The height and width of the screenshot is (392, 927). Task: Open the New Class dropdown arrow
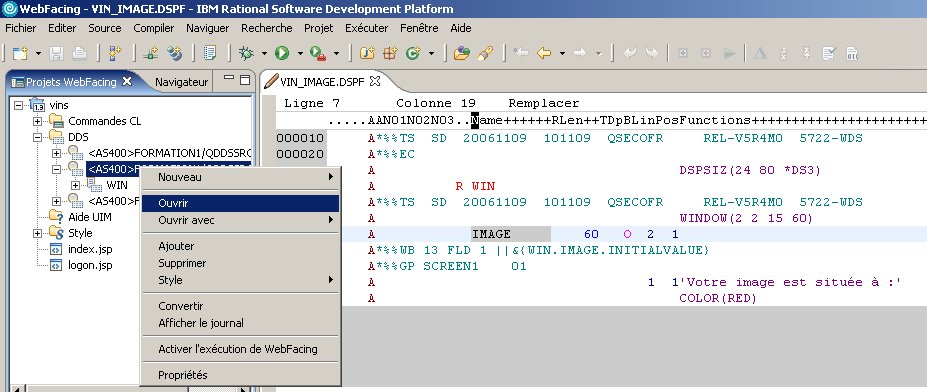click(431, 53)
